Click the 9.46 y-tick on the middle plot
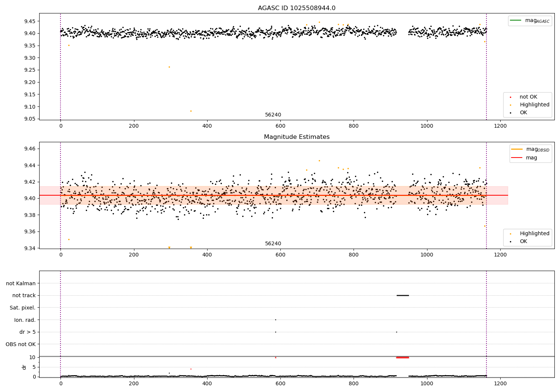The image size is (560, 392). coord(29,149)
